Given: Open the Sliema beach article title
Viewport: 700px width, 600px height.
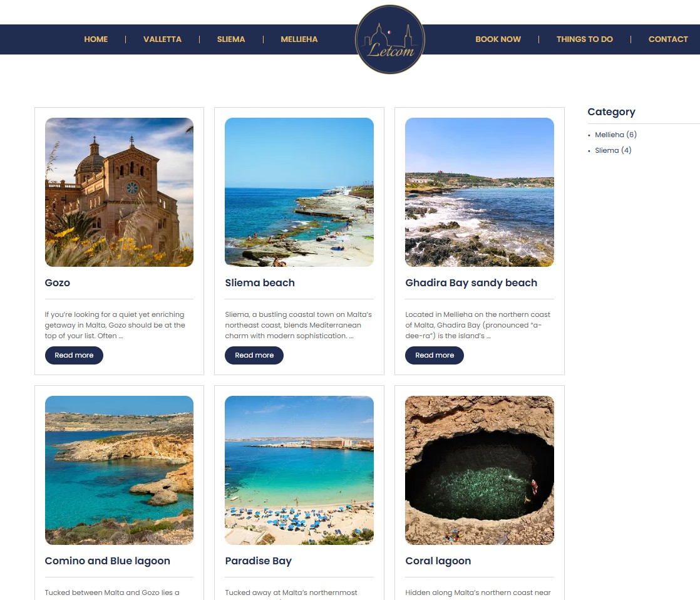Looking at the screenshot, I should 260,282.
